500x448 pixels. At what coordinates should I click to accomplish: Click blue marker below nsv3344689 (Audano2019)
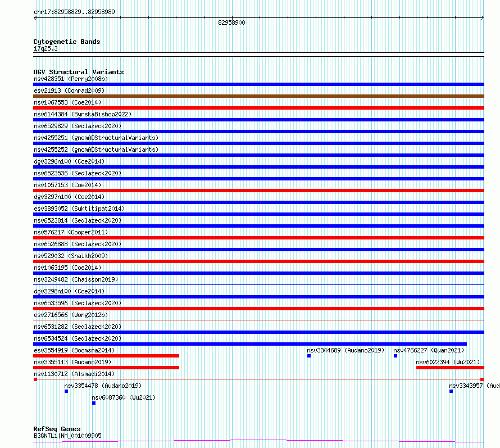pos(309,356)
